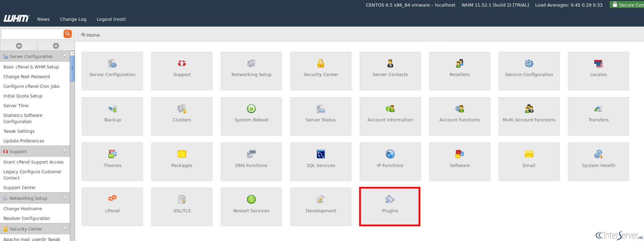644x241 pixels.
Task: Open Update Preferences link
Action: click(24, 141)
